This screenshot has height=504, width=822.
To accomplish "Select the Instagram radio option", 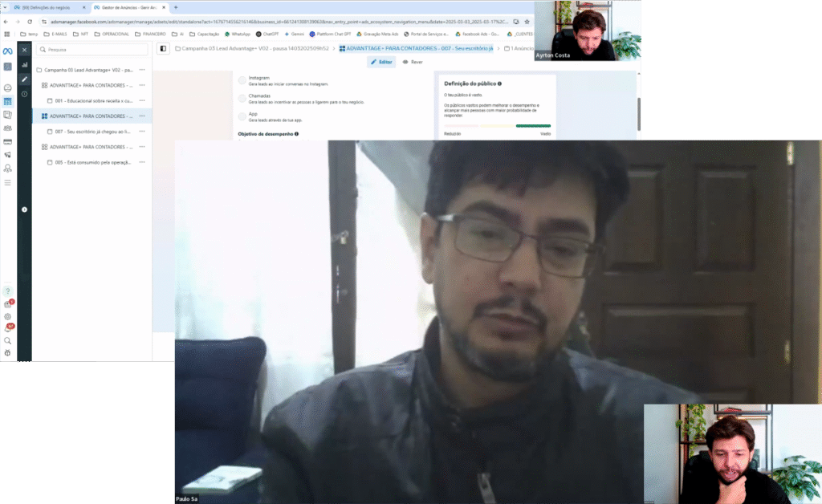I will (242, 80).
